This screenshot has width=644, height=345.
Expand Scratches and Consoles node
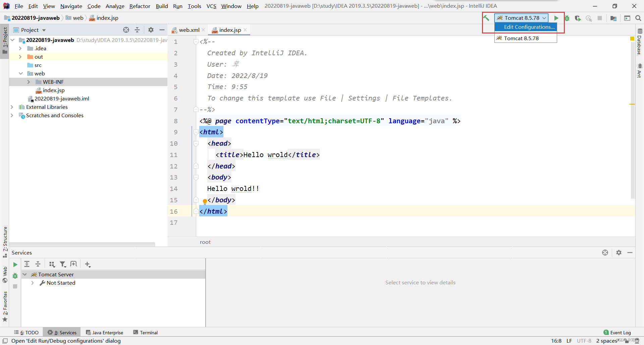[12, 115]
